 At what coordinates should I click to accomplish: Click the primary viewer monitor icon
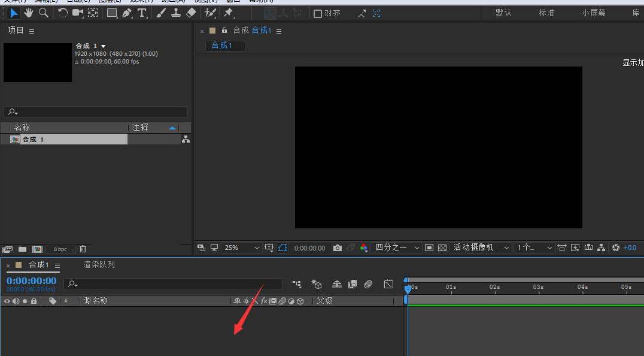tap(214, 248)
